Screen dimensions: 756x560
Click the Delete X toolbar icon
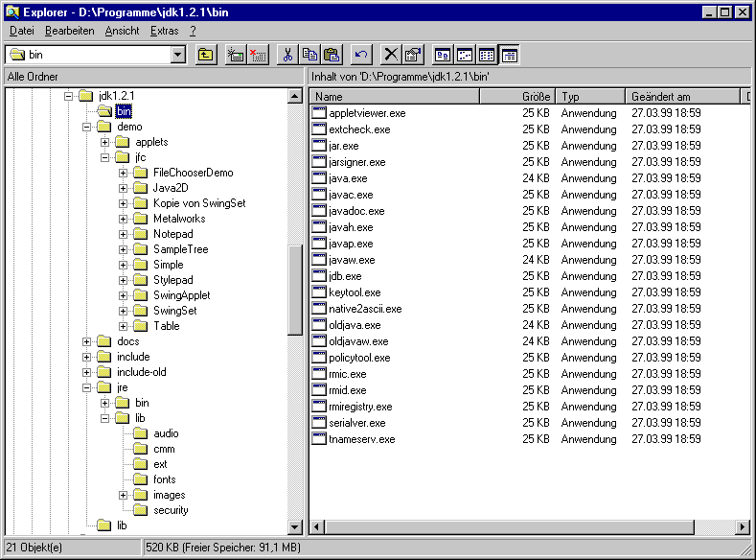(x=391, y=55)
